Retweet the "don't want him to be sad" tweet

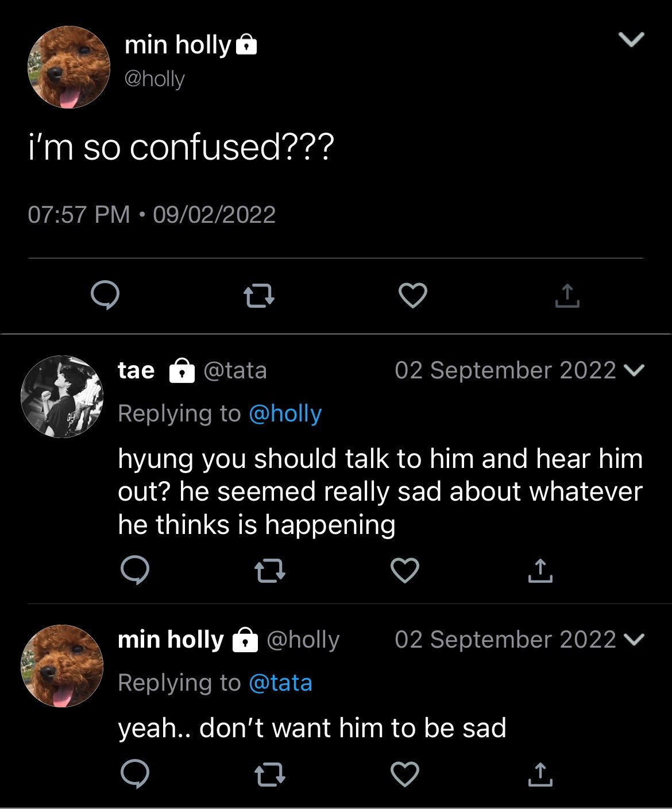pos(270,775)
